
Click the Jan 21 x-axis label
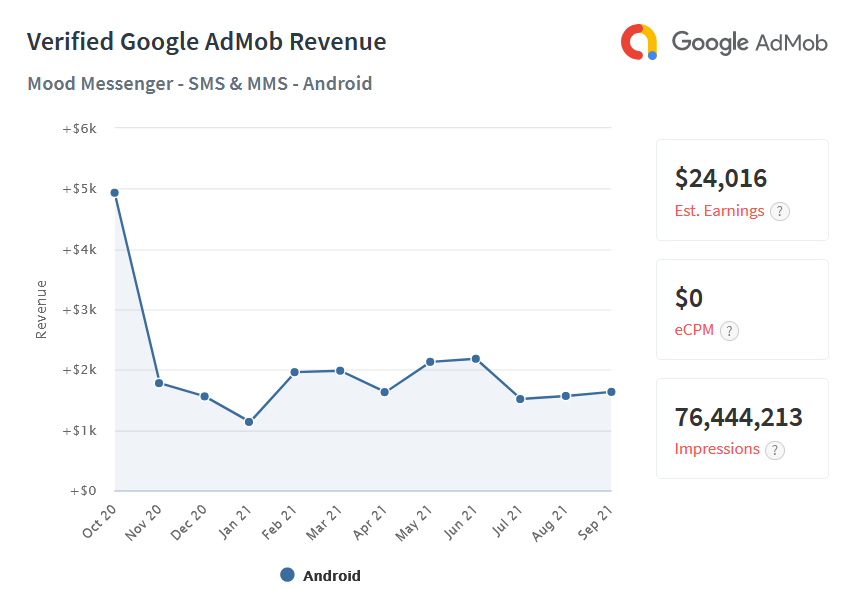(x=234, y=521)
